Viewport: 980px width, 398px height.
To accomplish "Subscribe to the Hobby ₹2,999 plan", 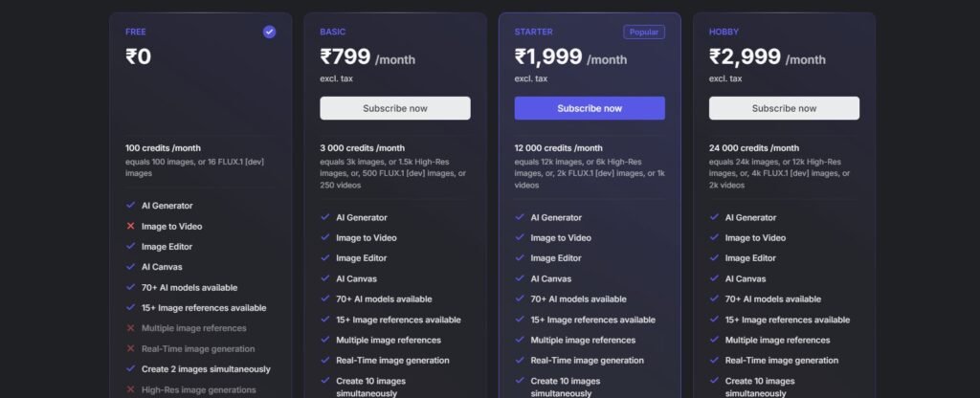I will point(784,108).
